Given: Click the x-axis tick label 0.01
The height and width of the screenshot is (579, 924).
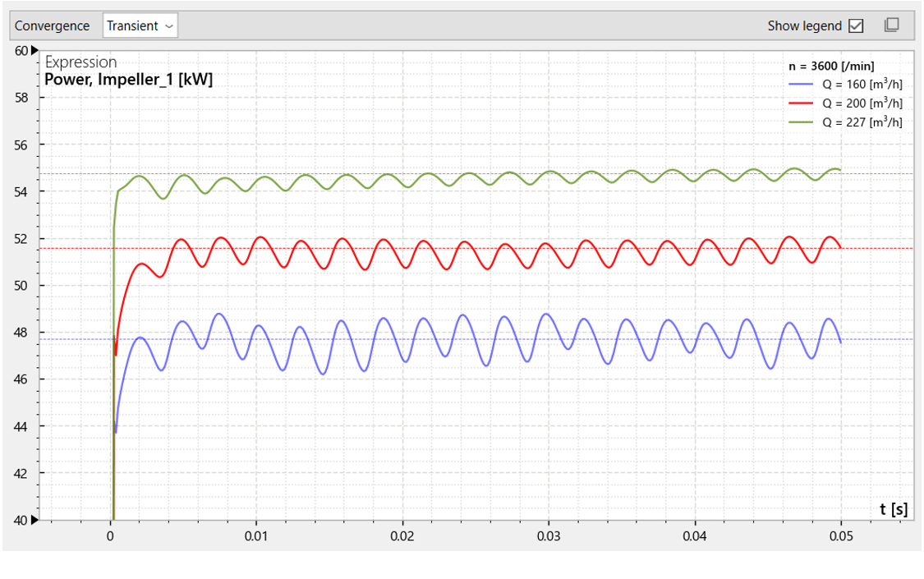Looking at the screenshot, I should (256, 536).
